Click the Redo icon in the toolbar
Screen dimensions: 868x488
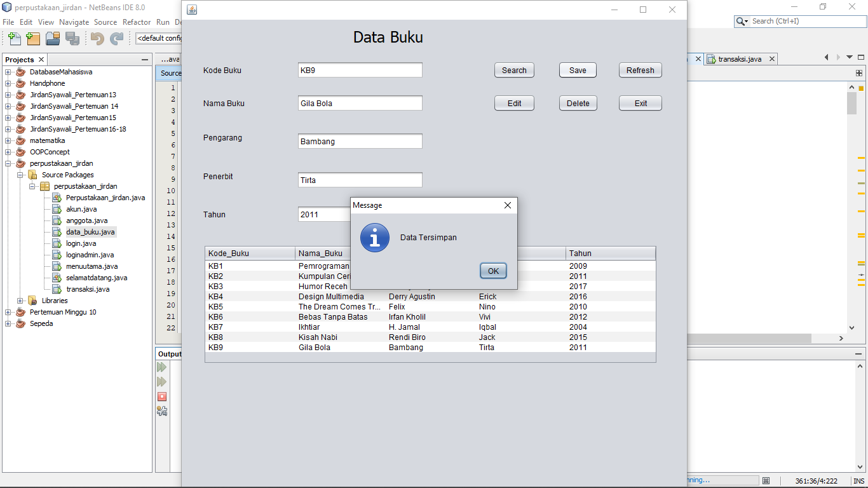coord(116,39)
